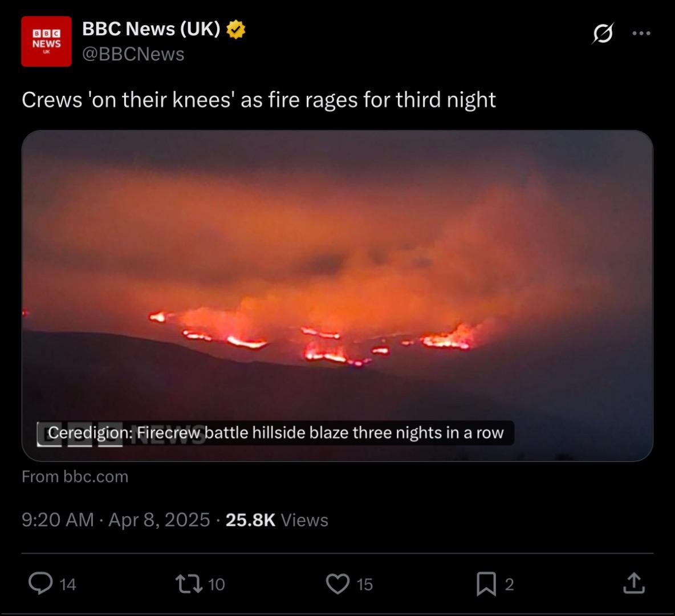Viewport: 675px width, 616px height.
Task: Open the wildfire article preview image
Action: pos(337,295)
